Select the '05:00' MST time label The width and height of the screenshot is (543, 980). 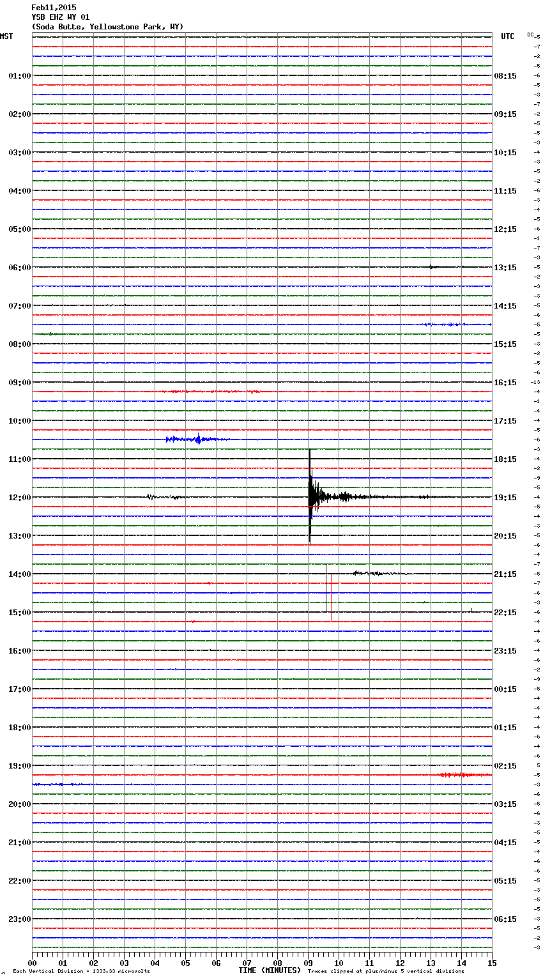(x=19, y=229)
